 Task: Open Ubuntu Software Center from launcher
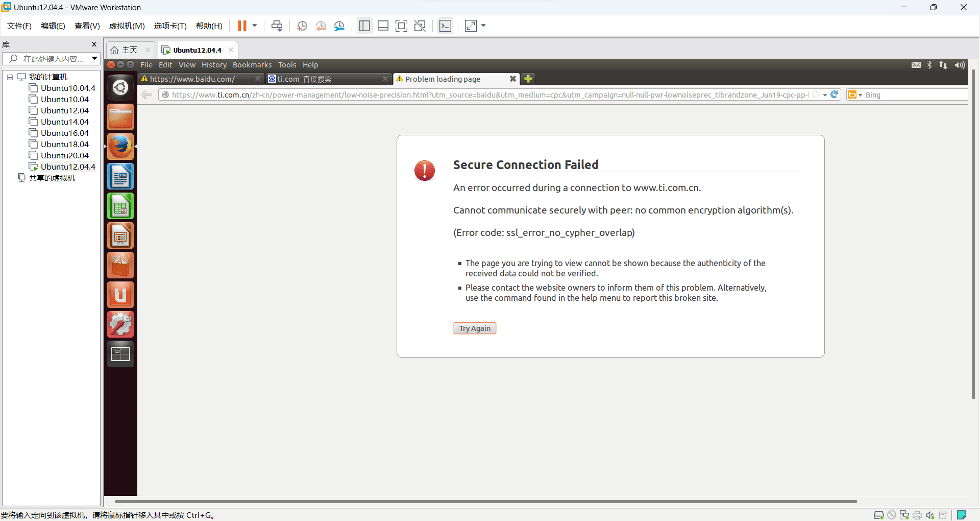click(x=120, y=265)
